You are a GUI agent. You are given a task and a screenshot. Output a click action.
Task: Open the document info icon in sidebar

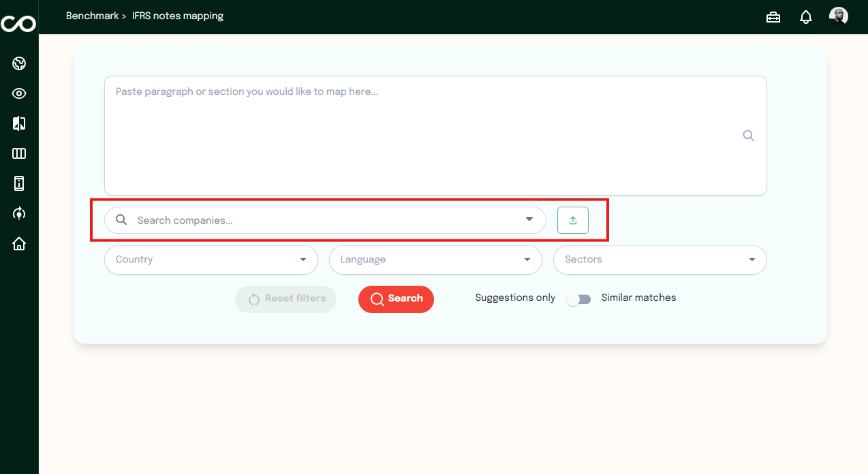pyautogui.click(x=19, y=183)
